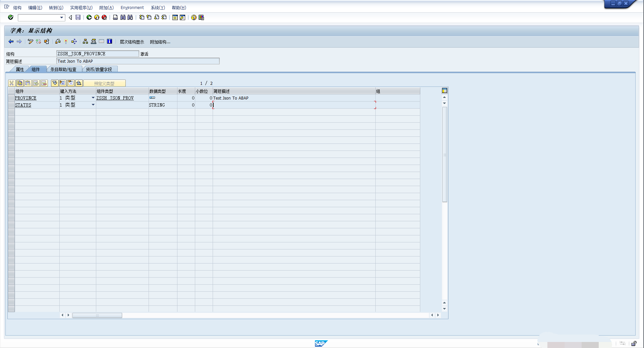
Task: Open the table column settings icon
Action: [x=444, y=91]
